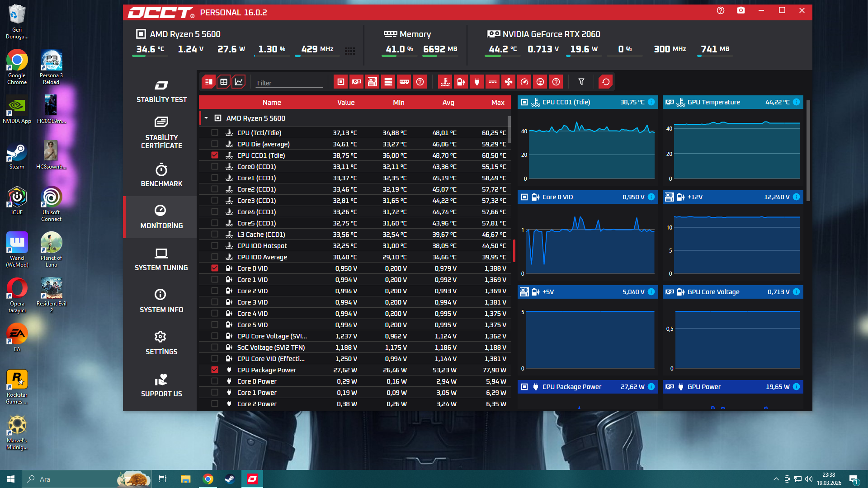Sort the table by the Name column
Viewport: 868px width, 488px height.
[x=272, y=103]
